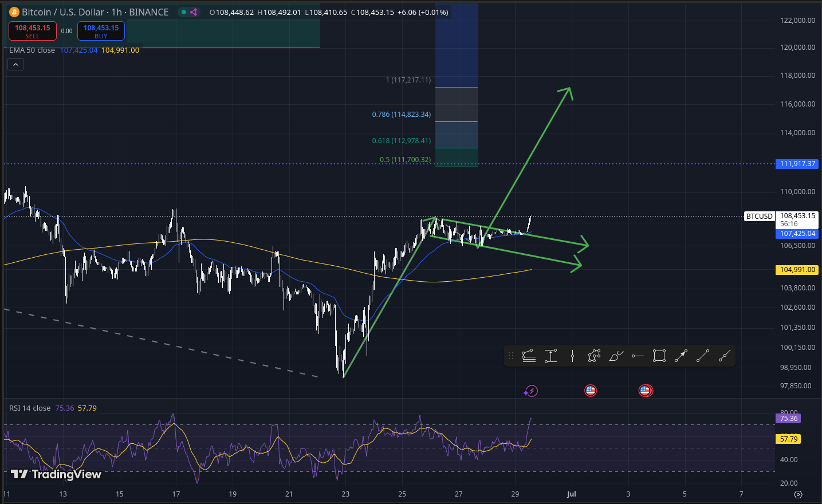Click the Bitcoin logo icon

(14, 12)
